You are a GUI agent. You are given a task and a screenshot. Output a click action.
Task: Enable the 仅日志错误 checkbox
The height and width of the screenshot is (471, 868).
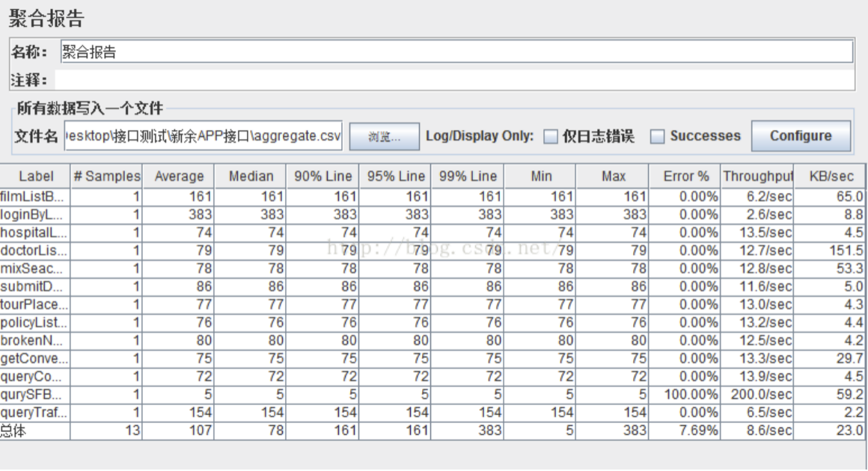[x=550, y=137]
